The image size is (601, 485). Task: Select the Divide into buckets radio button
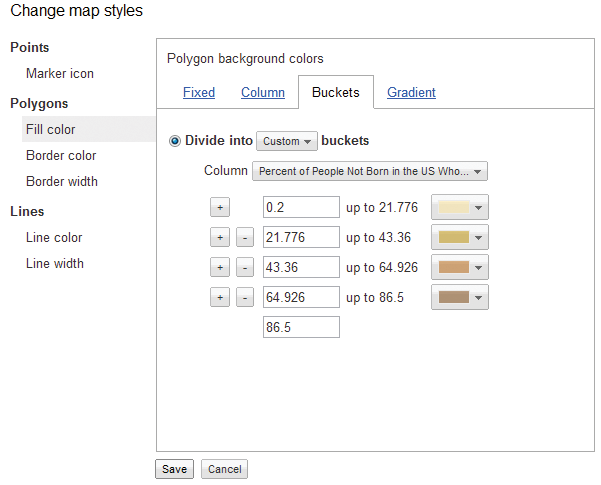click(176, 142)
